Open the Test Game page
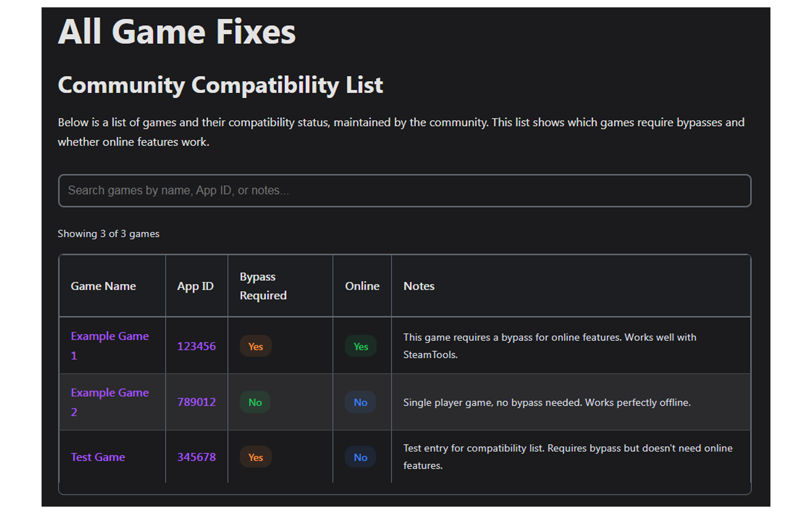Screen dimensions: 812x514 [x=97, y=457]
